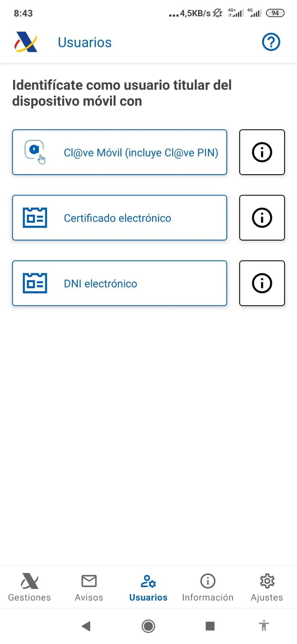
Task: Go to the Gestiones tab
Action: 30,587
